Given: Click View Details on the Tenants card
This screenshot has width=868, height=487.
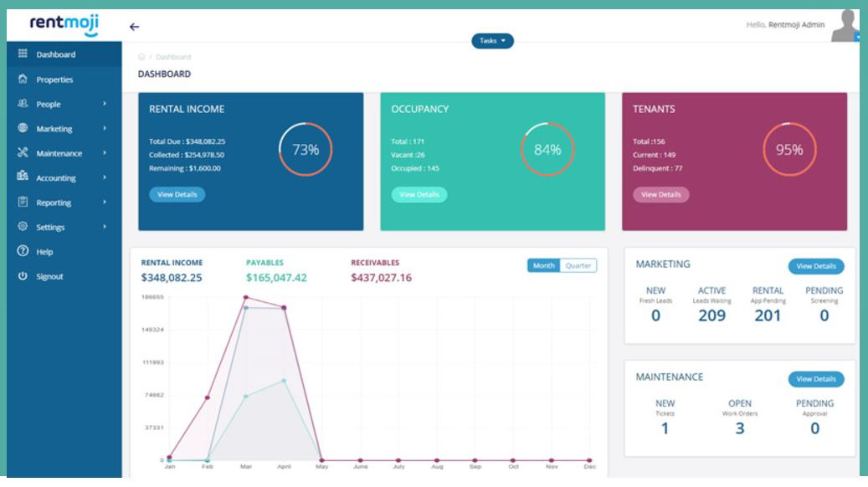Looking at the screenshot, I should 660,194.
